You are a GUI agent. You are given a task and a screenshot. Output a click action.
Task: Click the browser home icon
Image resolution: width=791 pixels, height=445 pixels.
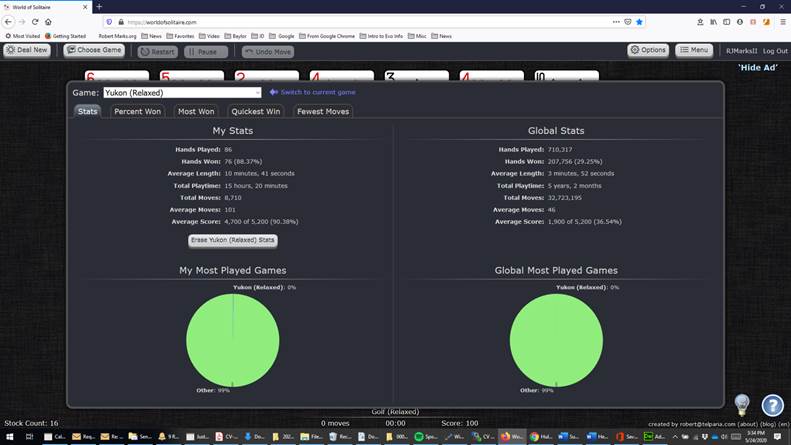point(52,21)
